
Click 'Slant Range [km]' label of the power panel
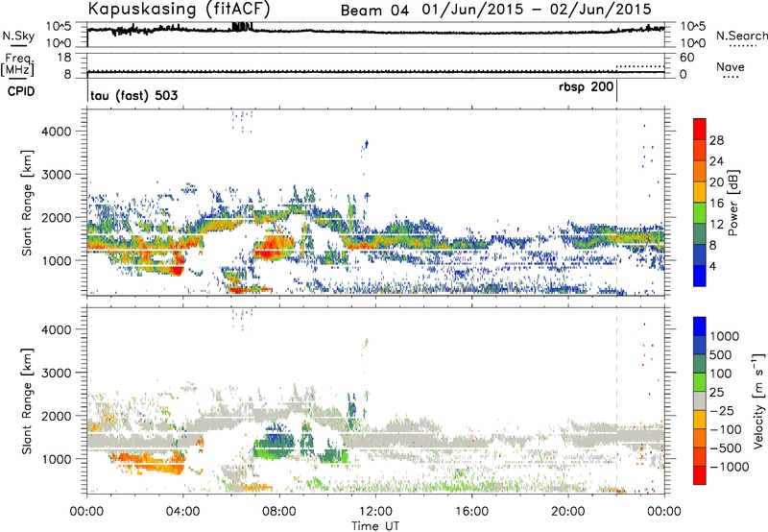27,203
